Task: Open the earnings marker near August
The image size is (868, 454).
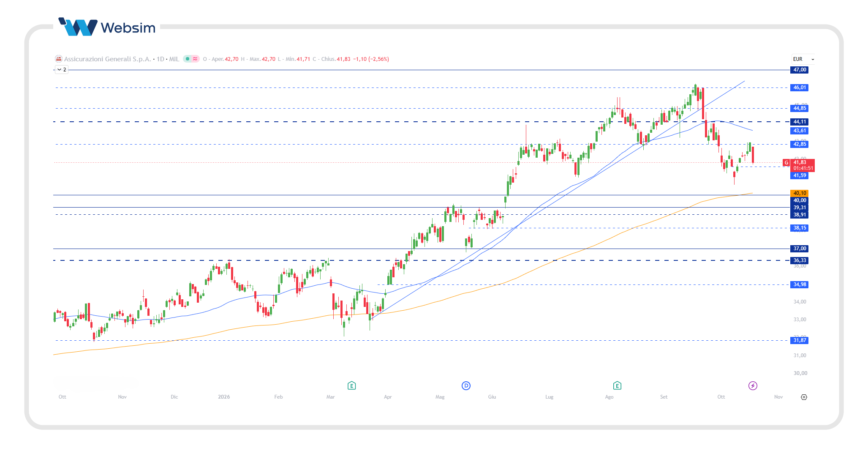Action: point(617,386)
